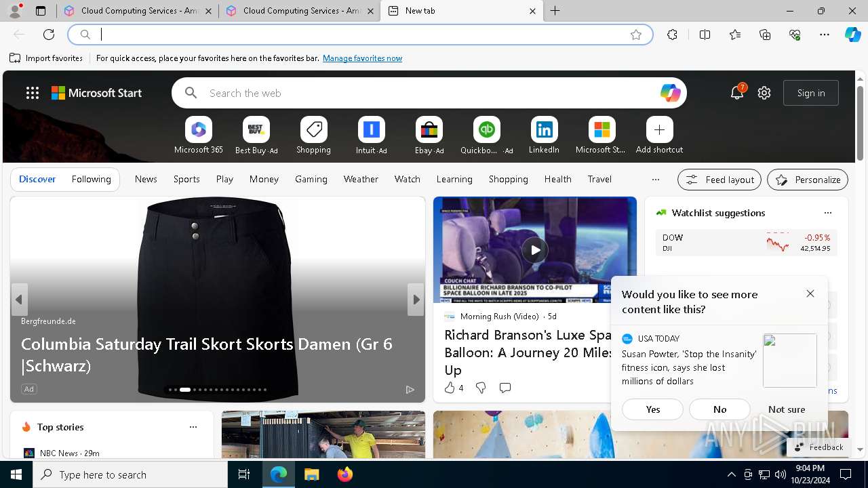Screen dimensions: 868x488
Task: Focus the Search the web box
Action: click(x=429, y=93)
